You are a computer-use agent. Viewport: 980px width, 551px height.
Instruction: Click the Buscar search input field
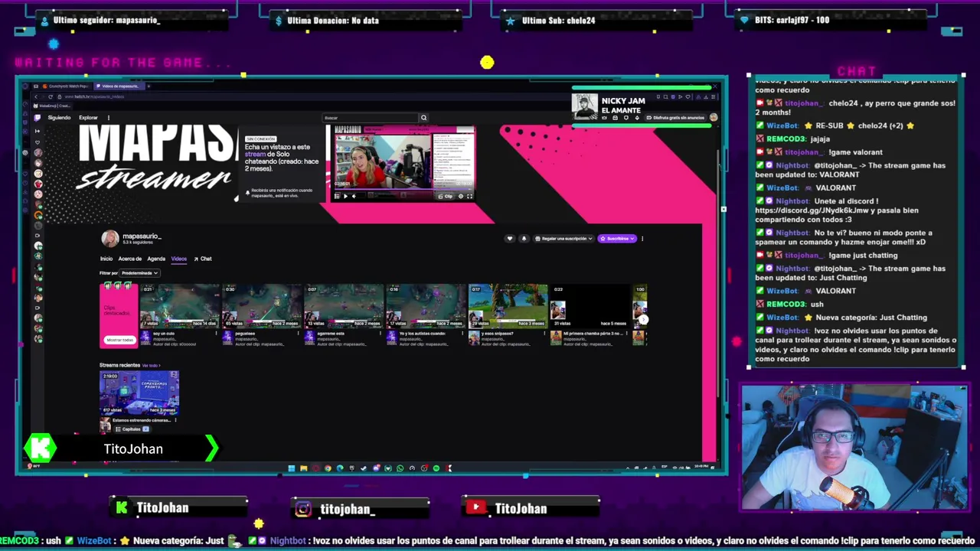(371, 118)
